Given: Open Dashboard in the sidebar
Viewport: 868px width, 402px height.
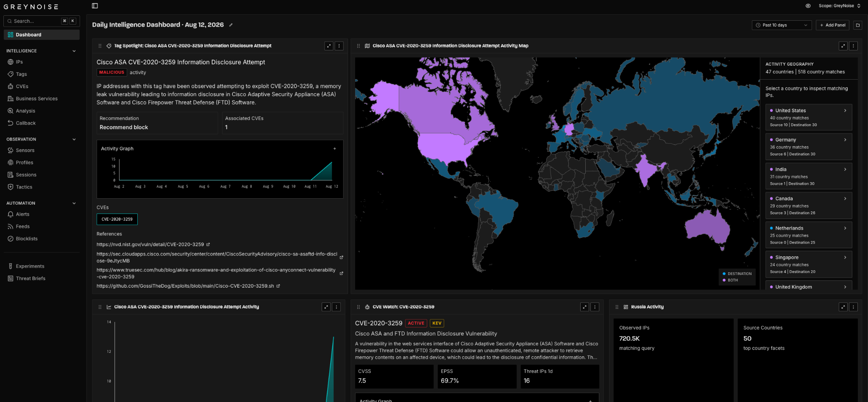Looking at the screenshot, I should 42,35.
